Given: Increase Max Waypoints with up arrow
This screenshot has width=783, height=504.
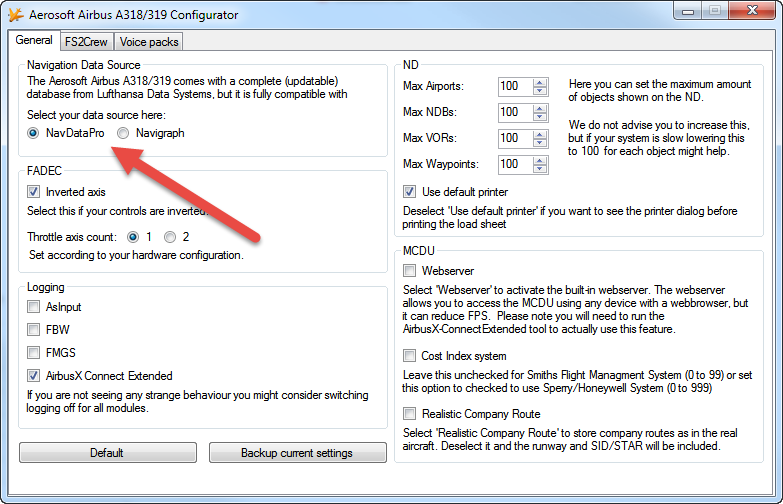Looking at the screenshot, I should click(x=540, y=160).
